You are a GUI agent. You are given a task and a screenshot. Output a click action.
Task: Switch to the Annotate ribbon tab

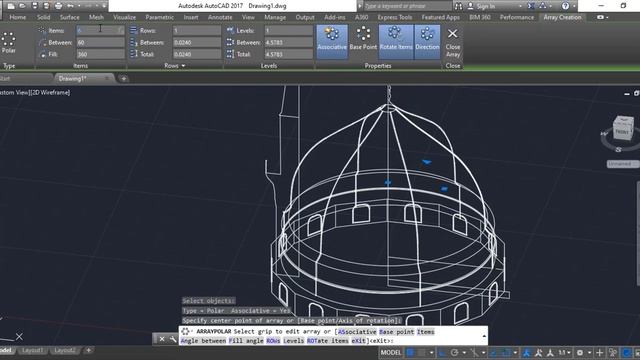click(x=220, y=17)
